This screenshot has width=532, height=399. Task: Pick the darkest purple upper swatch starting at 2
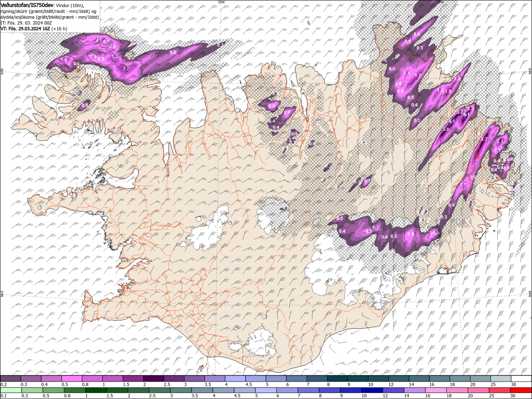(x=153, y=379)
